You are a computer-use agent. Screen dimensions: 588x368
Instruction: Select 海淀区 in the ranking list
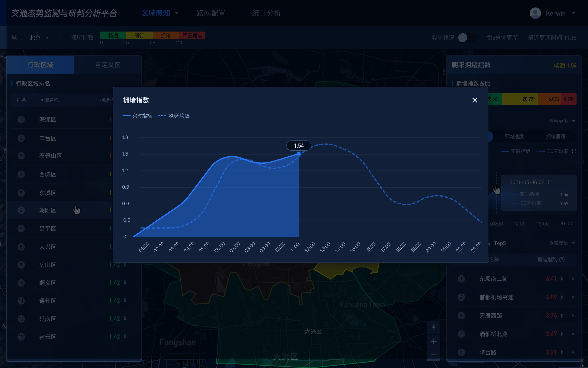click(x=48, y=120)
